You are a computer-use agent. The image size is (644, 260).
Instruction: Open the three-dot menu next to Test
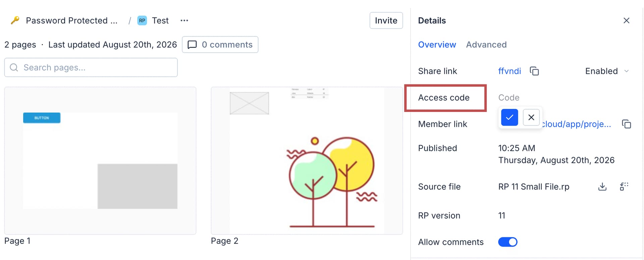point(184,20)
